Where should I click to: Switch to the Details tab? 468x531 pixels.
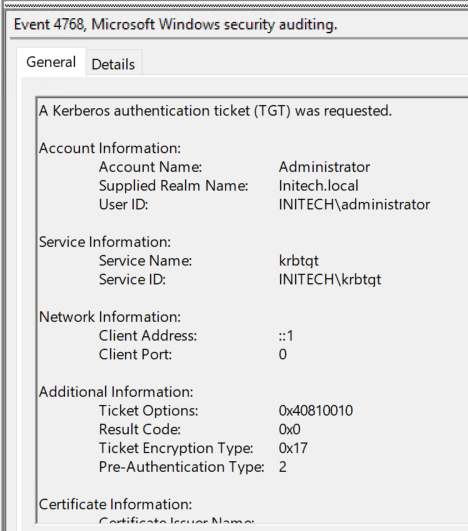(113, 64)
